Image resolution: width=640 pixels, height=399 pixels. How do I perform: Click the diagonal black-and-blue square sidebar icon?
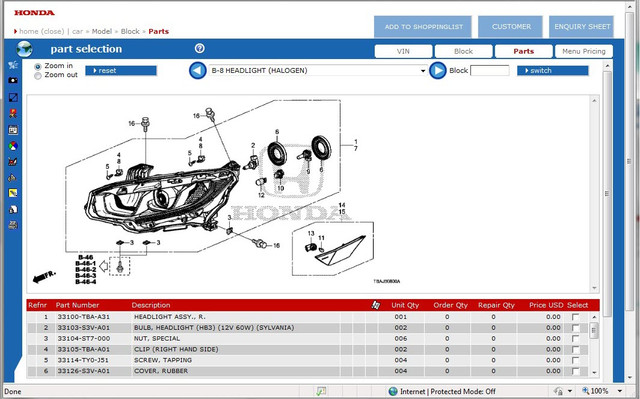point(13,97)
